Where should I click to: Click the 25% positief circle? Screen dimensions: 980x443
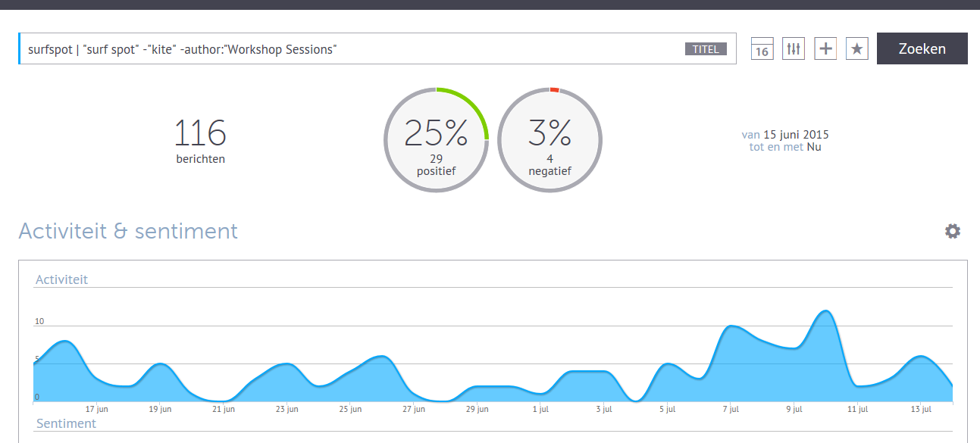pos(436,140)
